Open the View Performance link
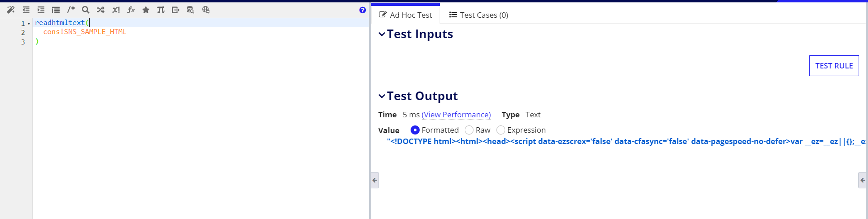 pos(456,115)
